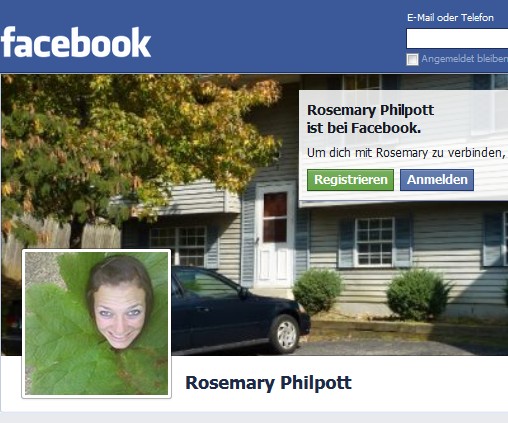Click the green Registrieren button
The image size is (508, 423).
(350, 180)
